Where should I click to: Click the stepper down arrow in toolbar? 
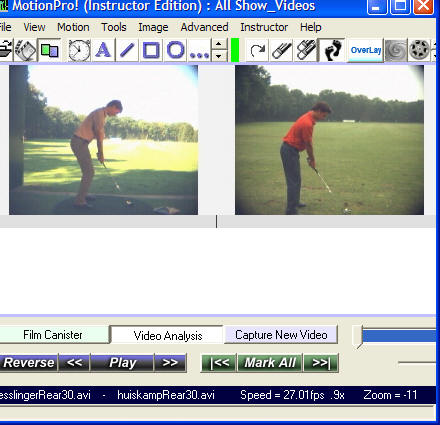coord(219,56)
